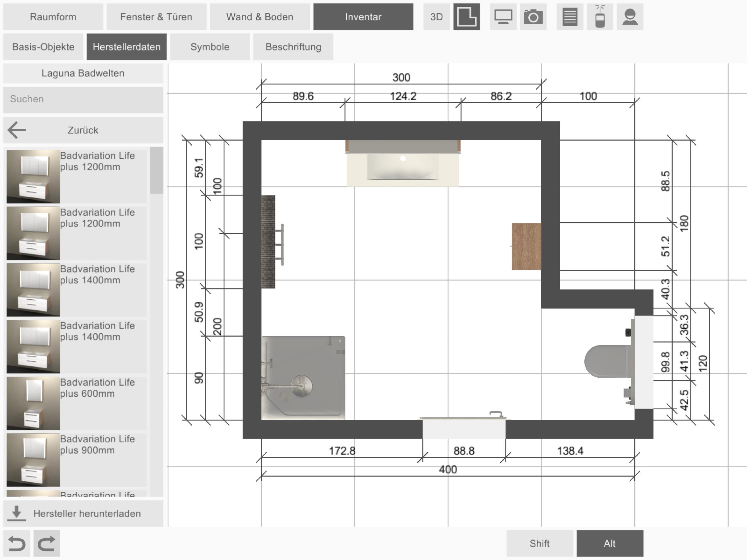Select Badvariation Life plus 900mm thumbnail
The width and height of the screenshot is (747, 560).
coord(33,460)
